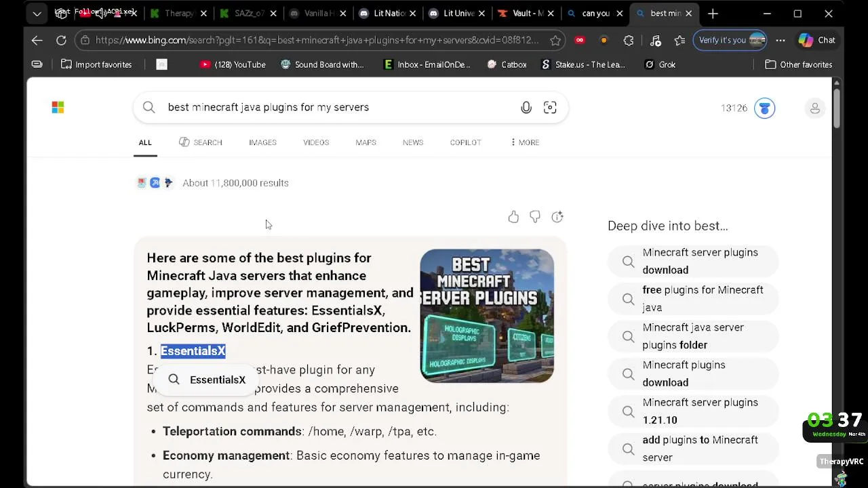Open the orange circle extension icon
The height and width of the screenshot is (488, 868).
click(x=604, y=40)
